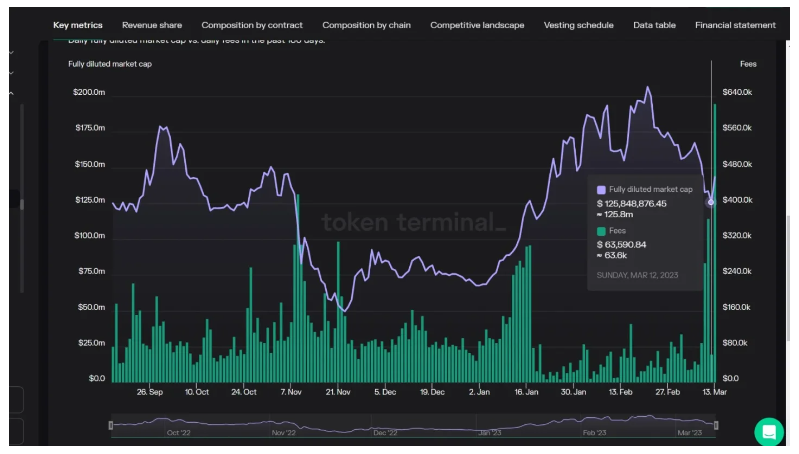
Task: Click the '$480.0k' right axis value
Action: click(x=737, y=164)
